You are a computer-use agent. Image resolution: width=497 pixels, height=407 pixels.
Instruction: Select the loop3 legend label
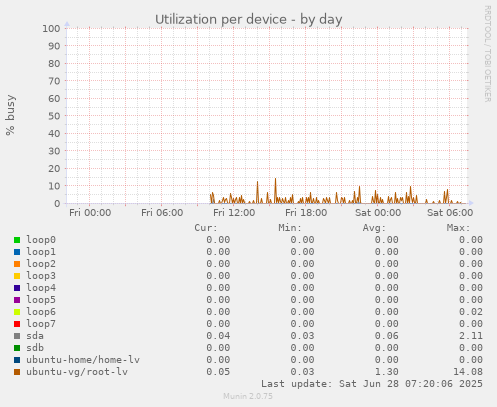click(x=41, y=276)
